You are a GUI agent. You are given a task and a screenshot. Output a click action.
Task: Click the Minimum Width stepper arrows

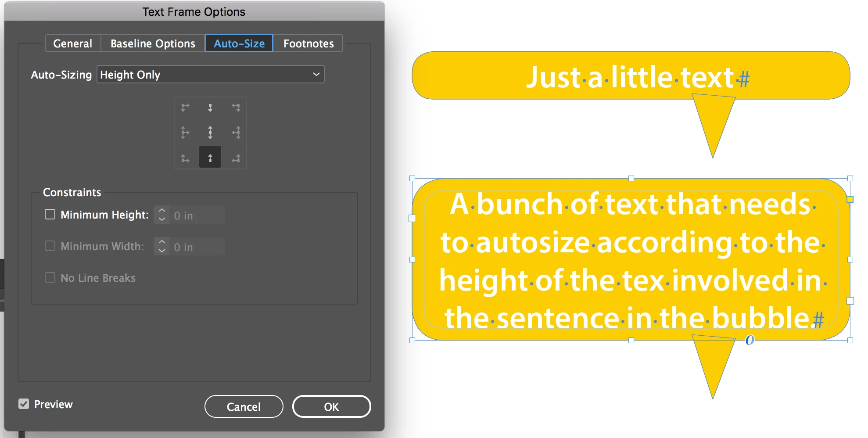pos(161,246)
